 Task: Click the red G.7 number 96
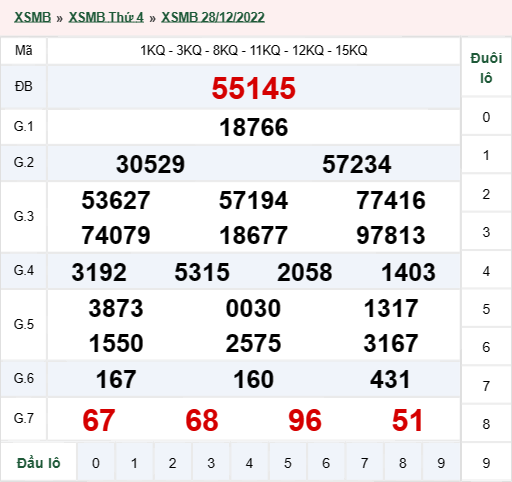point(305,420)
